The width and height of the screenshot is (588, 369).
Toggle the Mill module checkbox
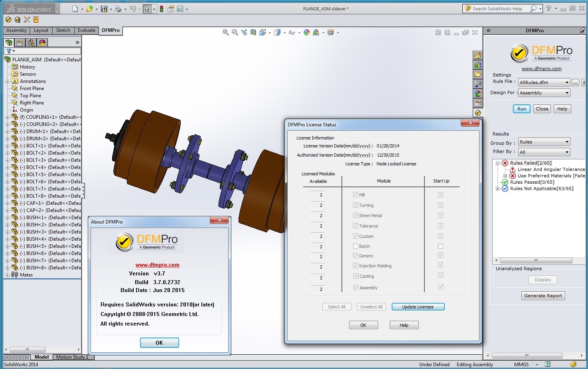355,195
